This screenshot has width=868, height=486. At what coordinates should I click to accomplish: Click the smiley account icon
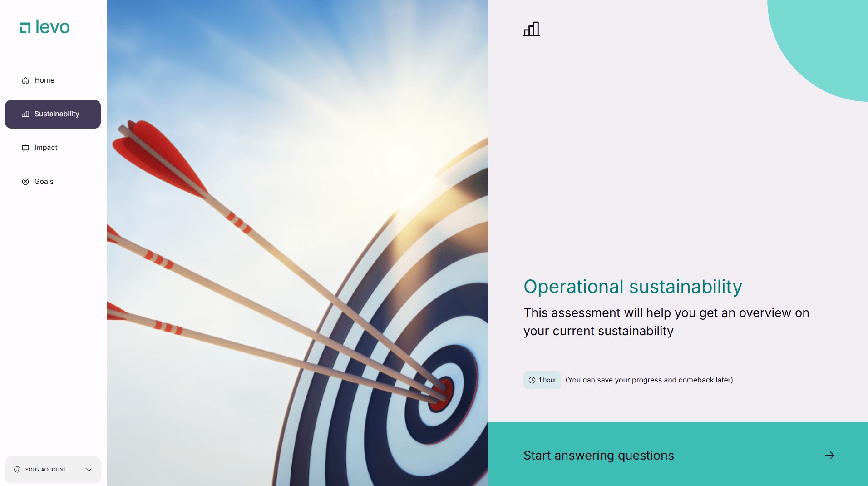pos(17,470)
